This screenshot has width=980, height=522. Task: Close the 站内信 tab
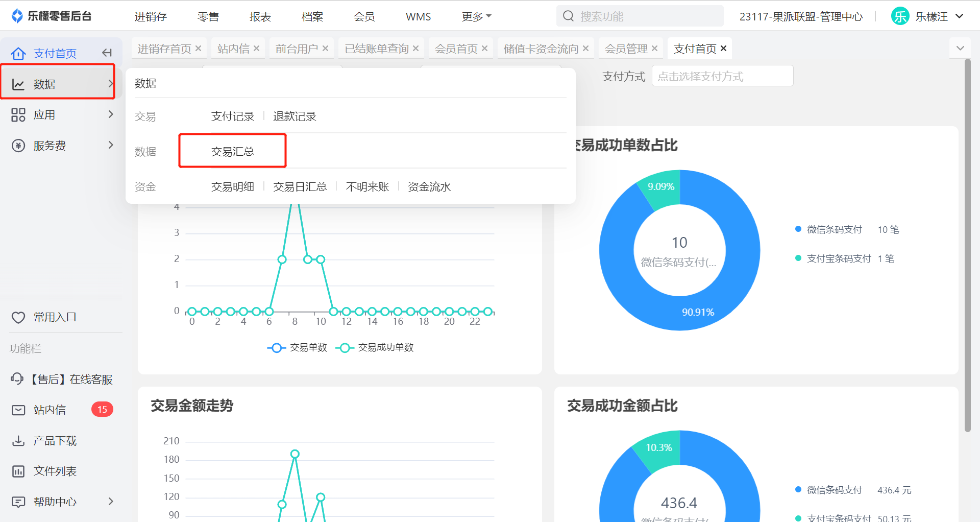(x=256, y=48)
